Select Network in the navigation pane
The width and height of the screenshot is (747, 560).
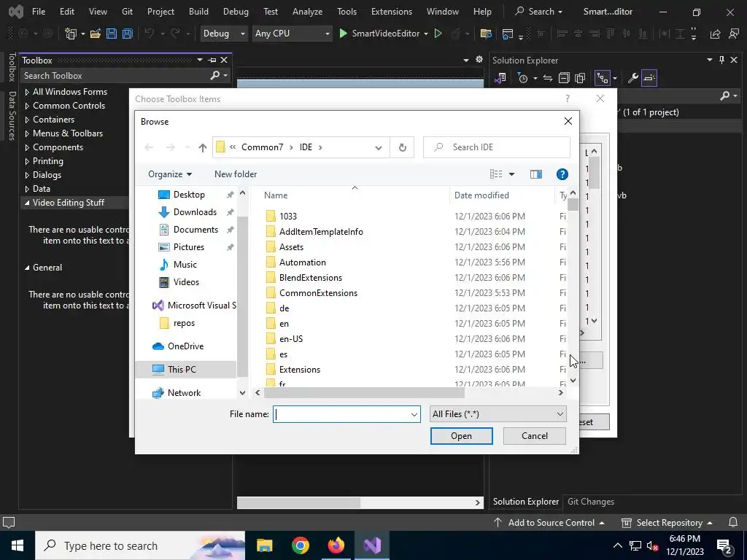(184, 393)
